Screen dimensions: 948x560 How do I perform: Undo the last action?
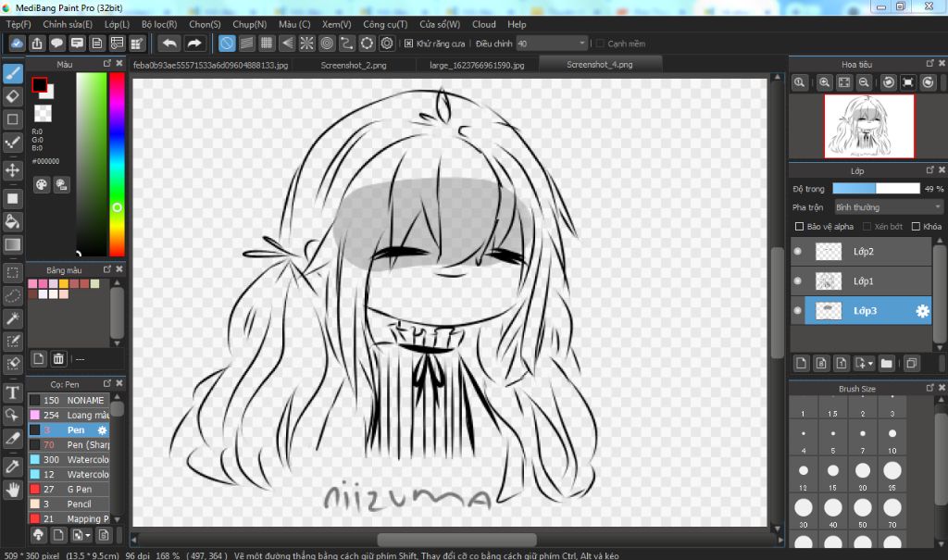click(170, 43)
